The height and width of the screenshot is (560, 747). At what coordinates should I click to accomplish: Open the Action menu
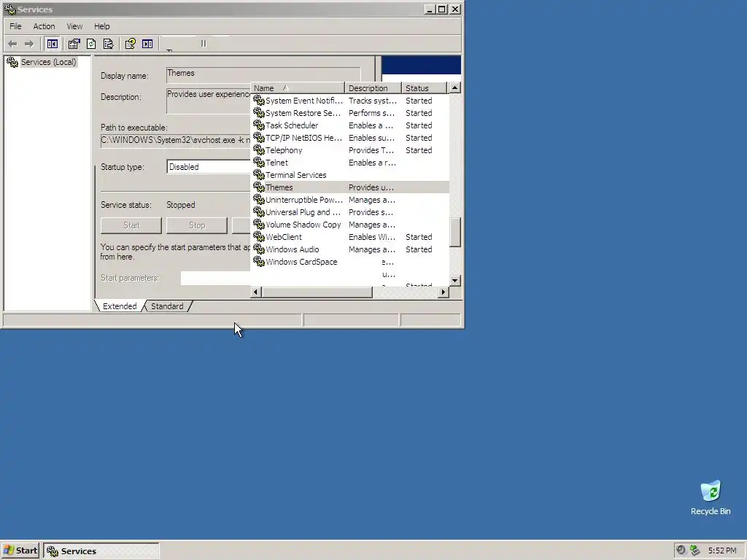tap(44, 26)
